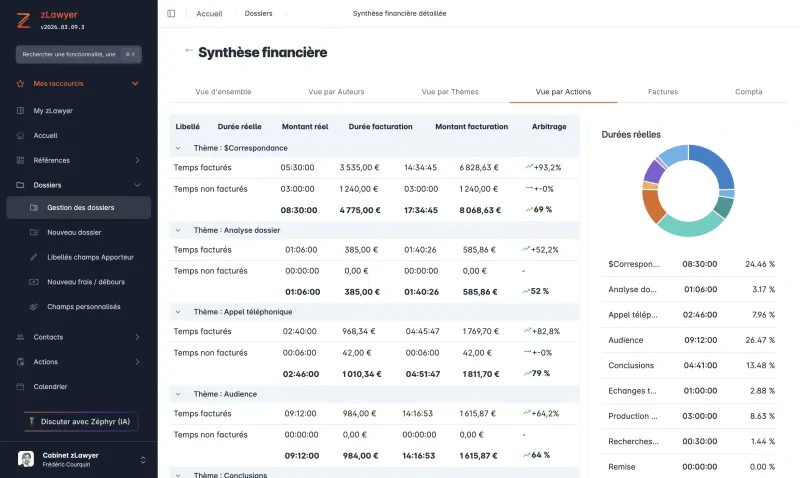Open the Factures tab
The width and height of the screenshot is (800, 478).
(x=663, y=92)
